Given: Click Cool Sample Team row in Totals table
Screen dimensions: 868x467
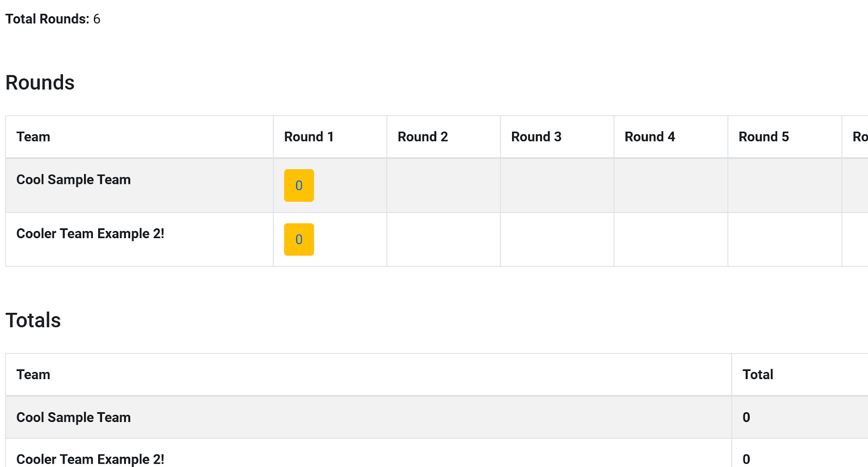Looking at the screenshot, I should point(437,417).
